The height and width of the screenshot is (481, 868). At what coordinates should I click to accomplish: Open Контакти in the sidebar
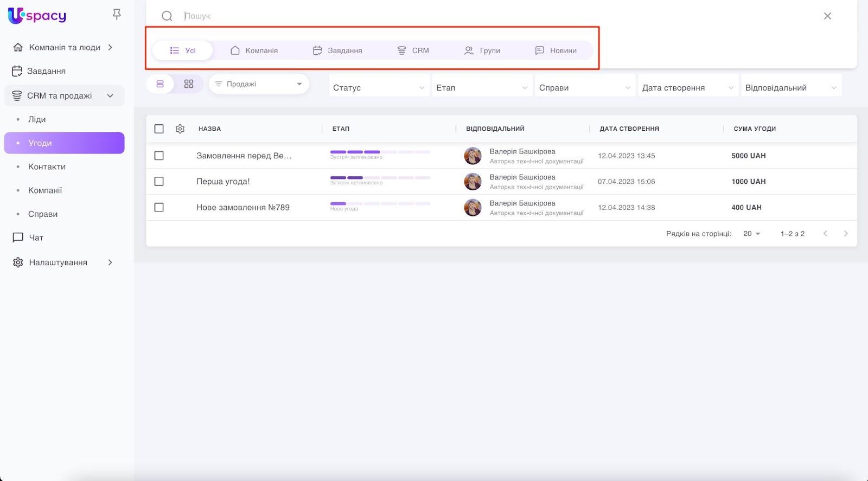47,167
